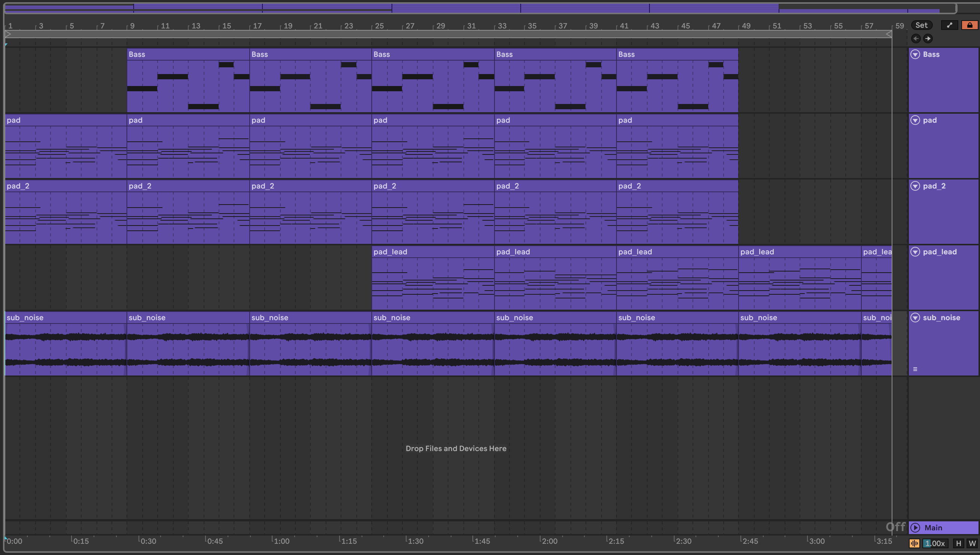Collapse the Bass track

click(915, 55)
